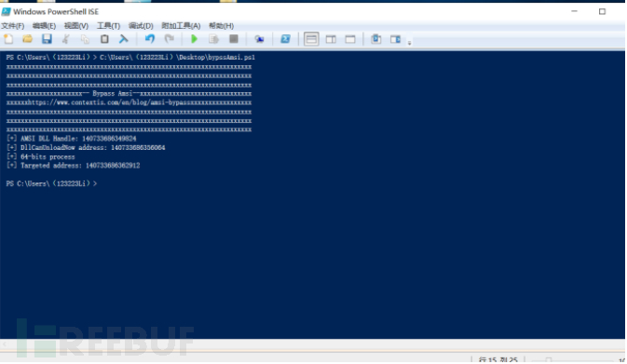Open the 调试(D) menu

141,26
